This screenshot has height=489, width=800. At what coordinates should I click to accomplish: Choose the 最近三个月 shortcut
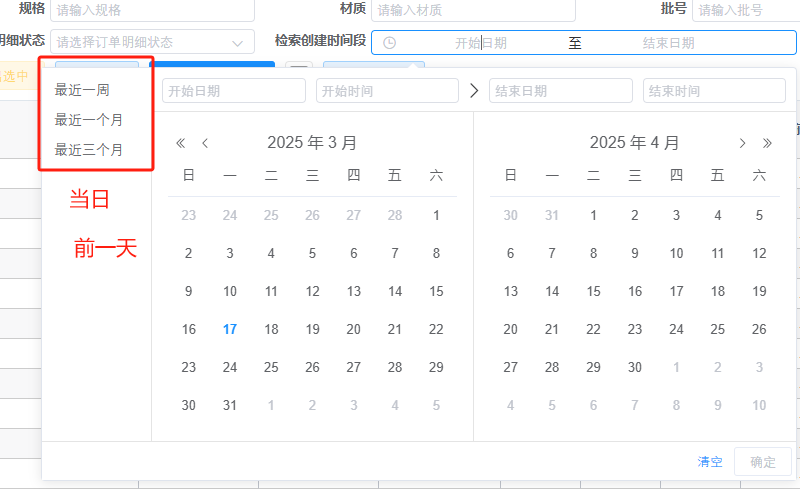coord(89,150)
